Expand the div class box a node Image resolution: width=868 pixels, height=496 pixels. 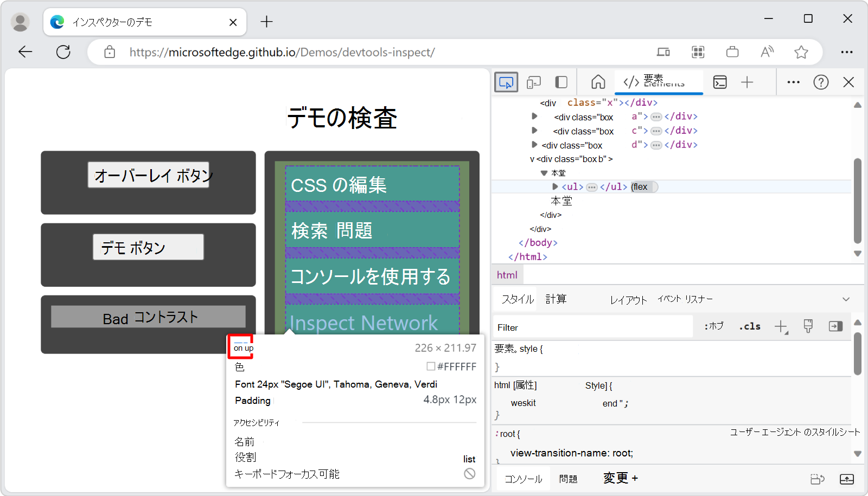[534, 116]
